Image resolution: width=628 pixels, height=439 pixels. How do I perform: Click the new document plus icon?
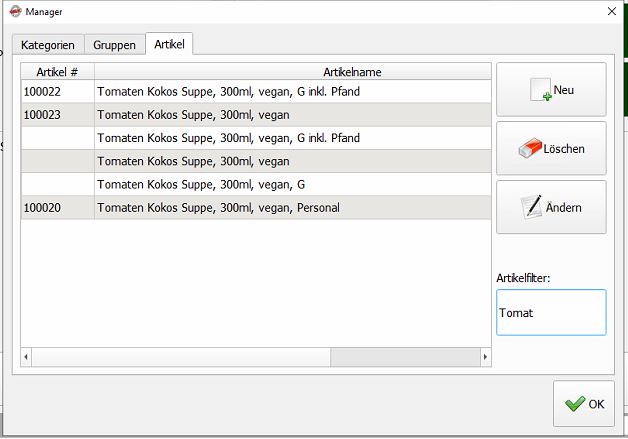pos(541,90)
